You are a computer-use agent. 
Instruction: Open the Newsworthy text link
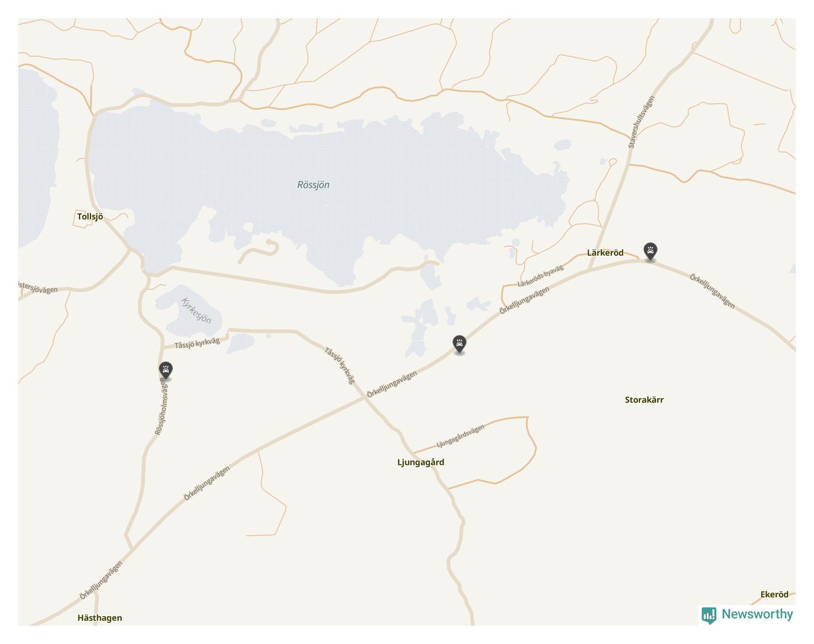click(757, 614)
